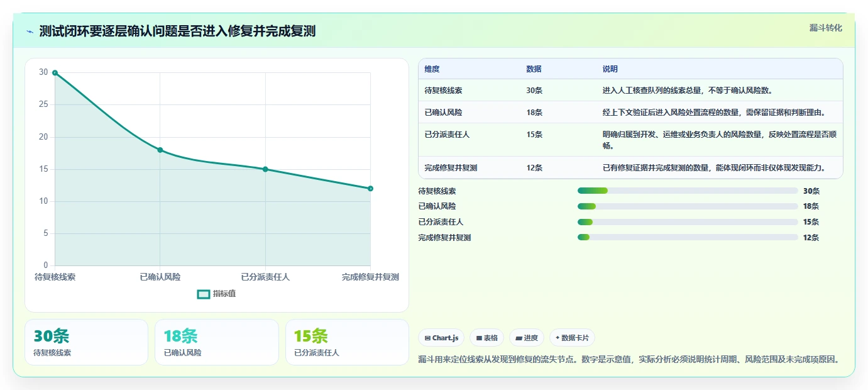Click 待复核线索 cell in the table

443,91
